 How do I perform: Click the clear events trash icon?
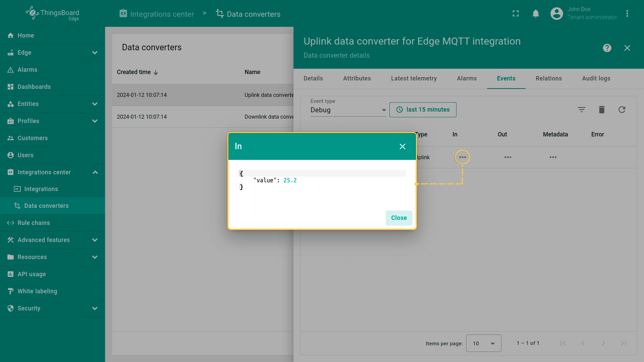(601, 110)
